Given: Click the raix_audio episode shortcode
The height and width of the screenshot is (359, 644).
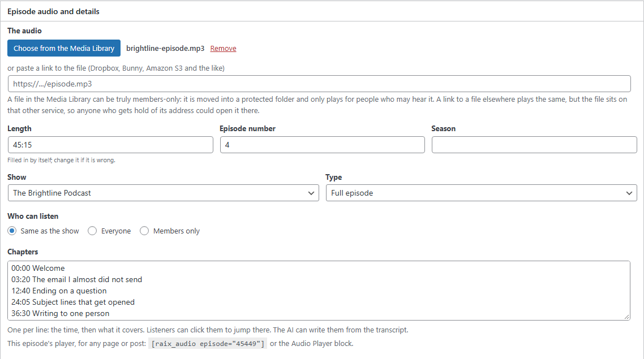Looking at the screenshot, I should [x=208, y=343].
